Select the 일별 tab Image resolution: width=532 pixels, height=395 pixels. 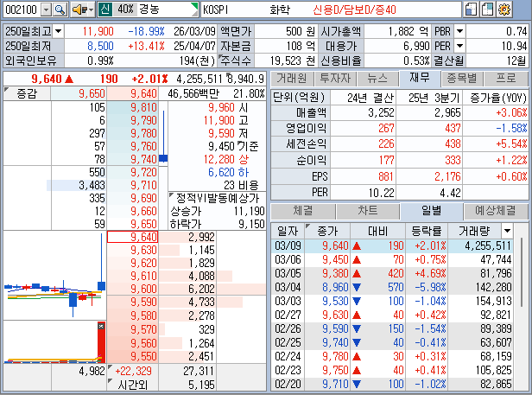coord(431,211)
